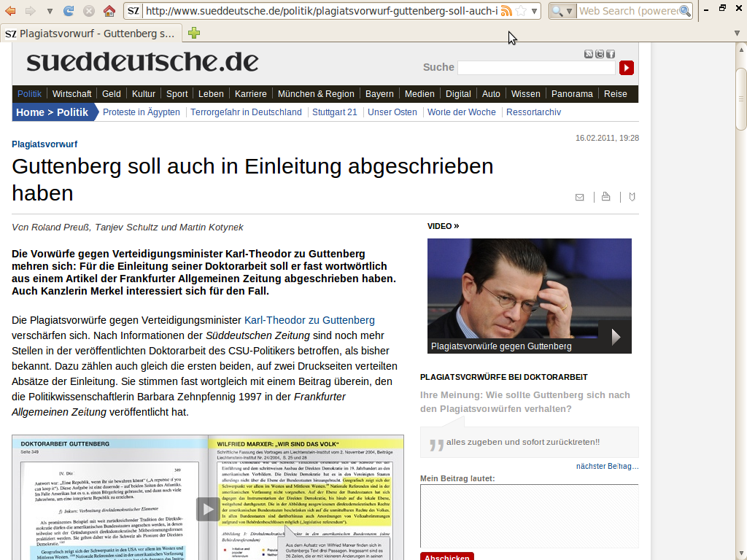Click the browser Forward arrow button

[30, 10]
